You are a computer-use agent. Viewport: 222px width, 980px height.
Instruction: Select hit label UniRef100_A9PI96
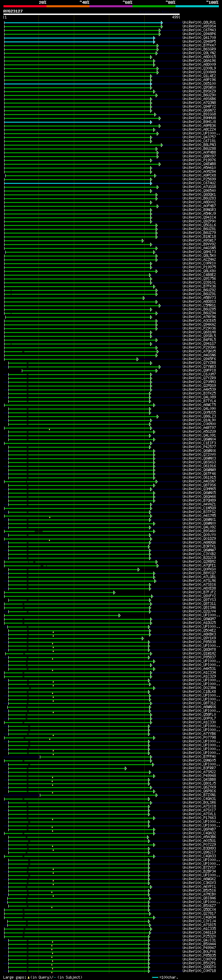tap(199, 80)
